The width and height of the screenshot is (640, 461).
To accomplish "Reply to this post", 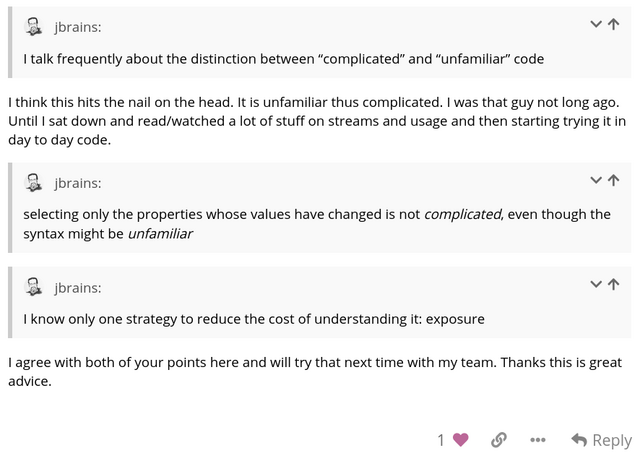I will [601, 440].
